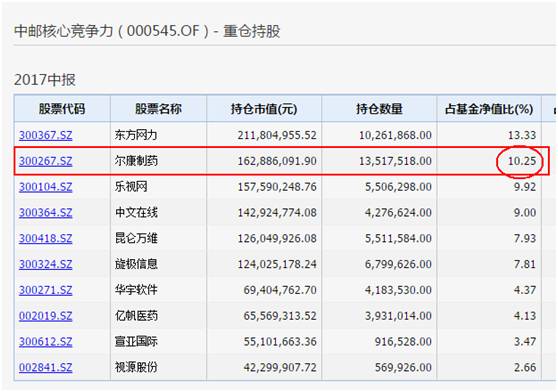Select stock name 东方网力
This screenshot has width=558, height=392.
pyautogui.click(x=136, y=135)
